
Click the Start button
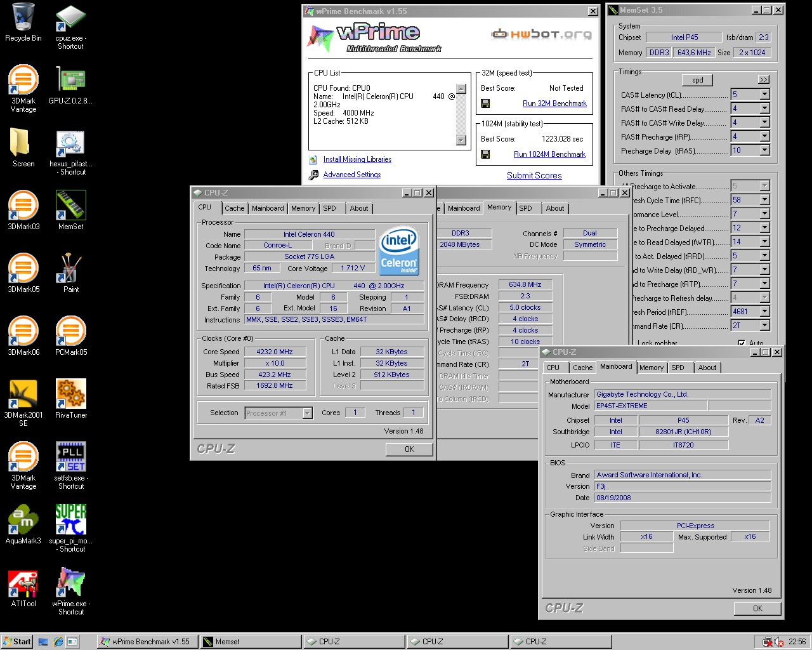[17, 642]
